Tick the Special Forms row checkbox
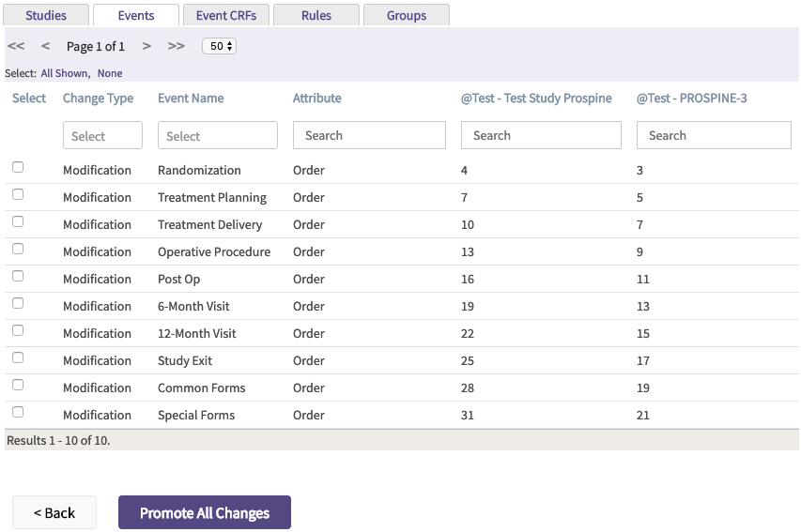 [x=18, y=412]
